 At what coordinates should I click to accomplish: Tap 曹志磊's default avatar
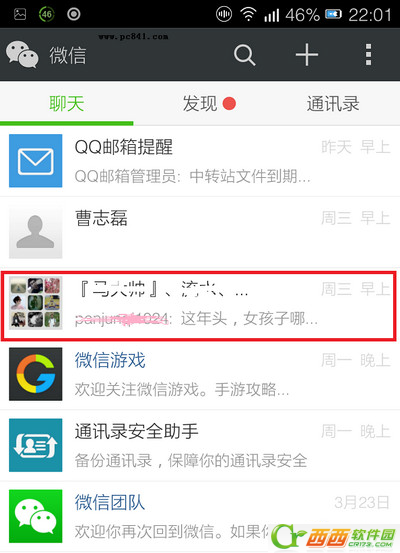click(x=36, y=232)
